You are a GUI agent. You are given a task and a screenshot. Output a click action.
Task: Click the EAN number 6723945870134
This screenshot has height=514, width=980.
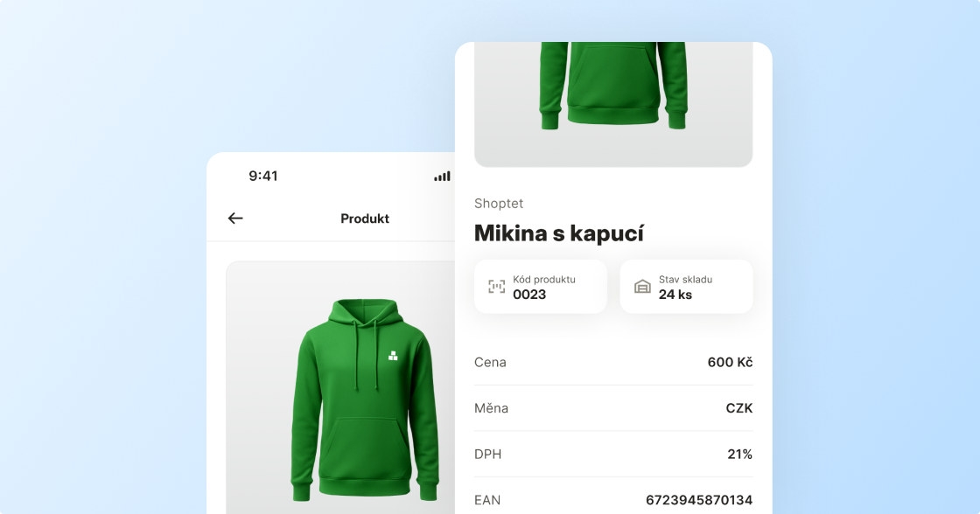699,500
